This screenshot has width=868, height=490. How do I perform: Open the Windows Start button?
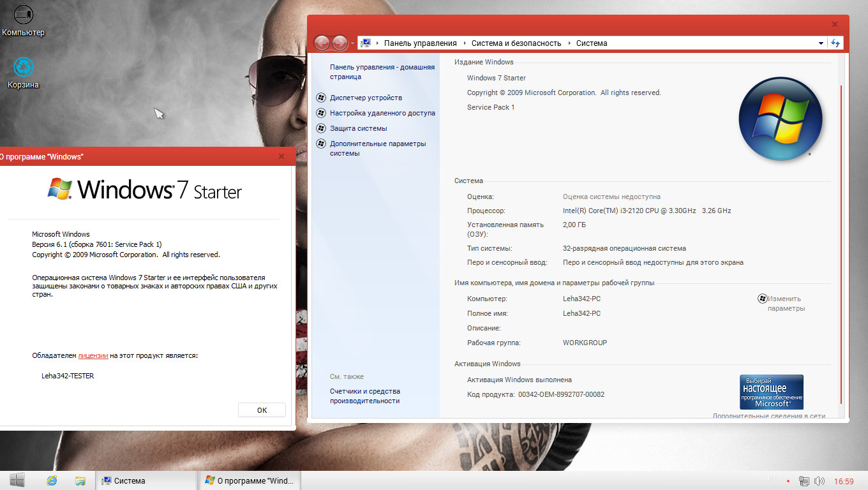(17, 480)
